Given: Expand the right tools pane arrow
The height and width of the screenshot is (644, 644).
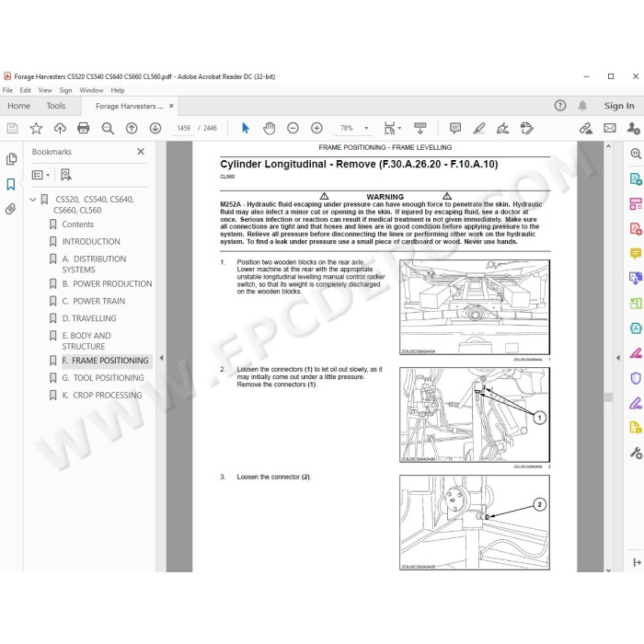Looking at the screenshot, I should [618, 358].
